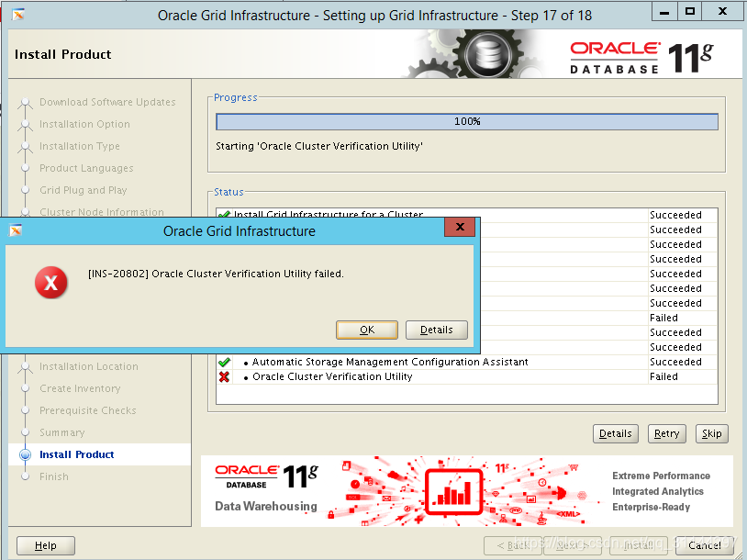Click the Install Product step bullet icon

click(x=26, y=454)
